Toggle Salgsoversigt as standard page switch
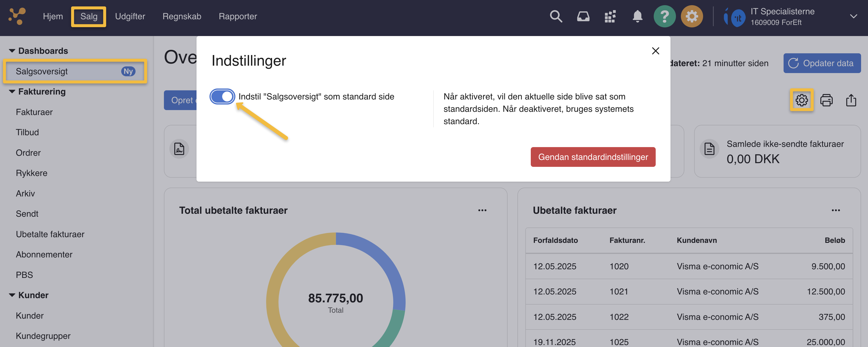Screen dimensions: 868x347 pos(222,97)
